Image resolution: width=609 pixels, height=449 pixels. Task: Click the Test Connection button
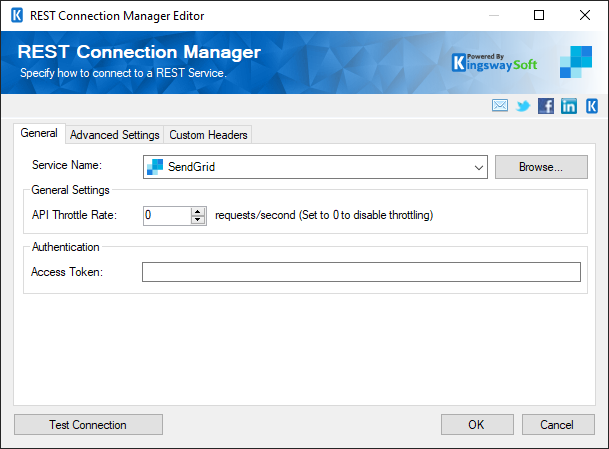(88, 425)
